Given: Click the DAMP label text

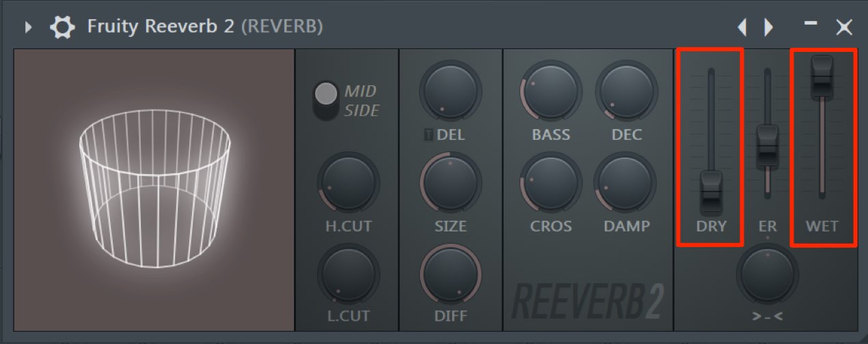Looking at the screenshot, I should point(627,226).
